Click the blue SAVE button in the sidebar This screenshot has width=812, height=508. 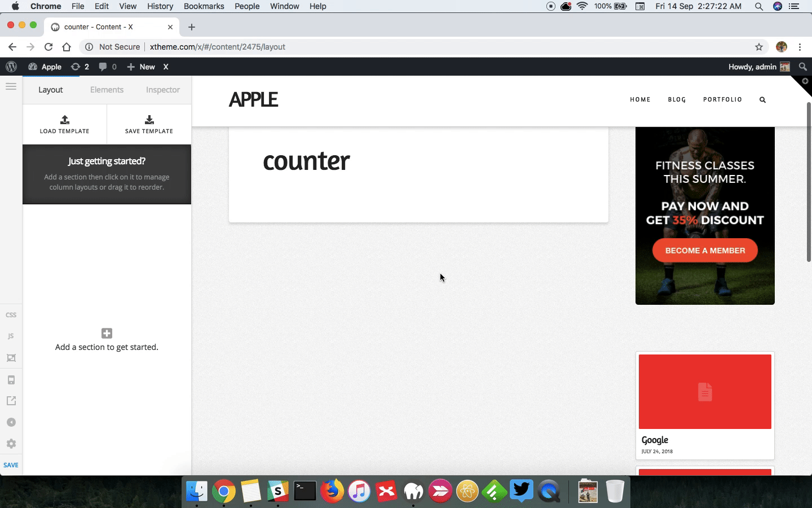(x=11, y=465)
